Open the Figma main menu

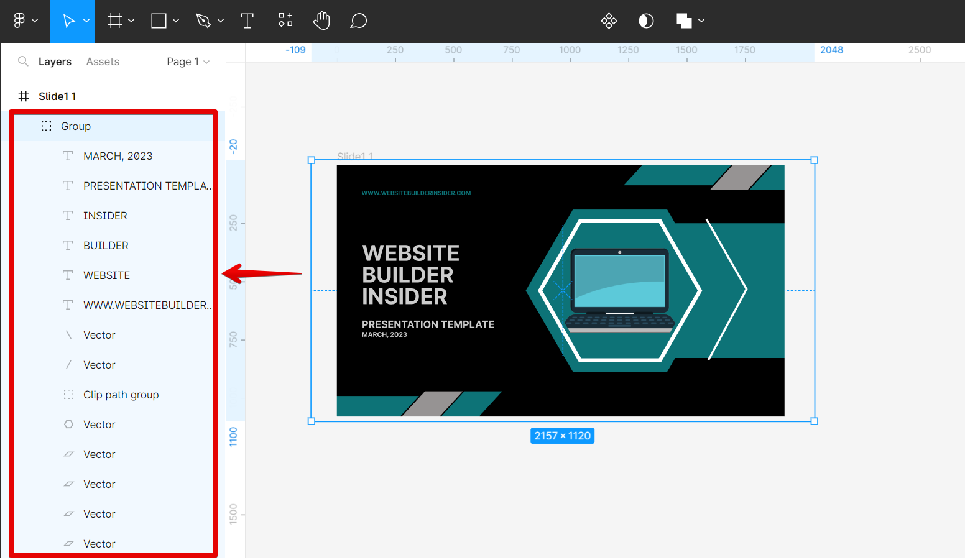[25, 21]
